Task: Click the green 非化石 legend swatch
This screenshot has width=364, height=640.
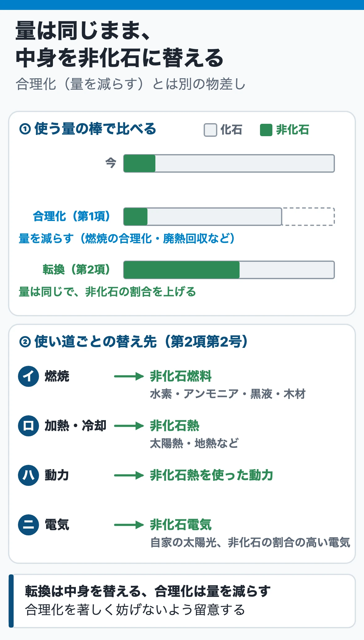Action: 266,130
